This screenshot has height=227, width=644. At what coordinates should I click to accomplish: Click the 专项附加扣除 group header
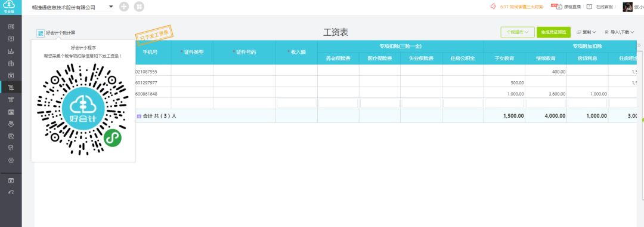tap(587, 47)
